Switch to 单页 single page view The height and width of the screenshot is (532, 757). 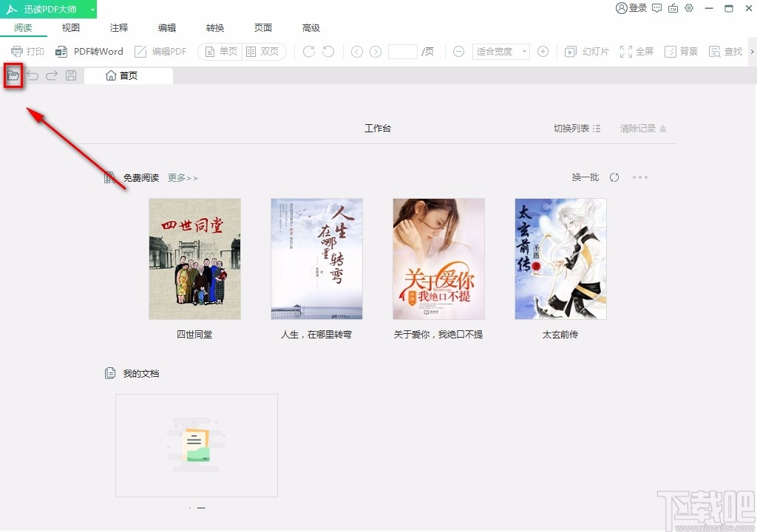pos(220,51)
